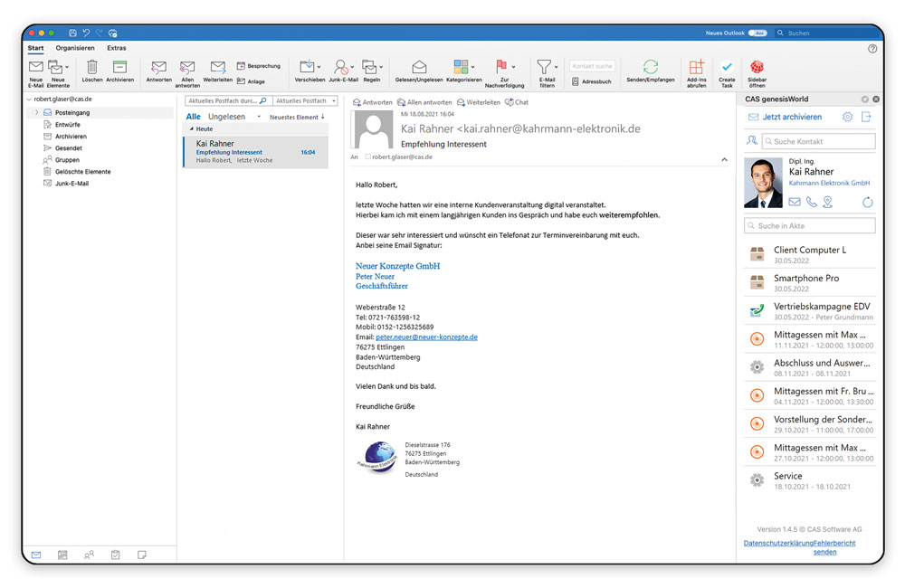The height and width of the screenshot is (588, 905).
Task: Open Zur Nachverfolgung flag dropdown
Action: 513,67
